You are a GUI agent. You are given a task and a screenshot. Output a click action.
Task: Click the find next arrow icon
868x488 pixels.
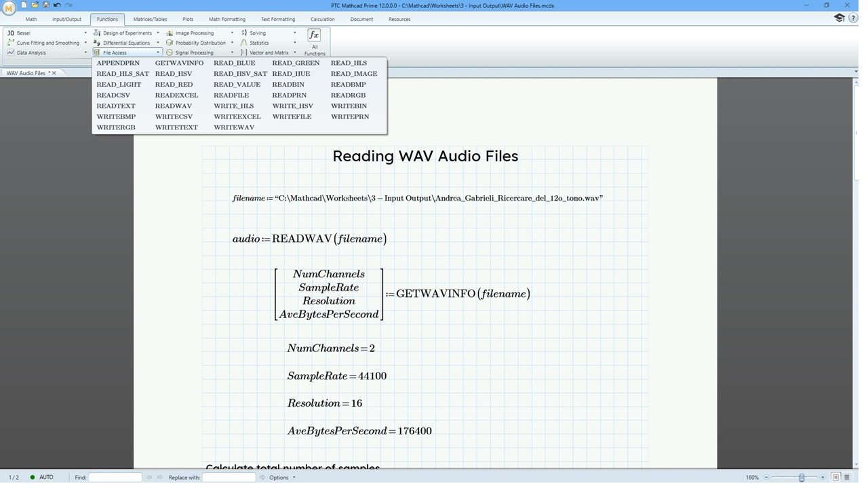point(160,477)
